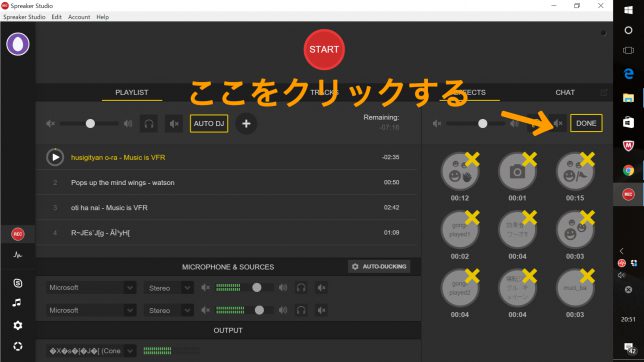
Task: Open the Edit menu
Action: point(56,17)
